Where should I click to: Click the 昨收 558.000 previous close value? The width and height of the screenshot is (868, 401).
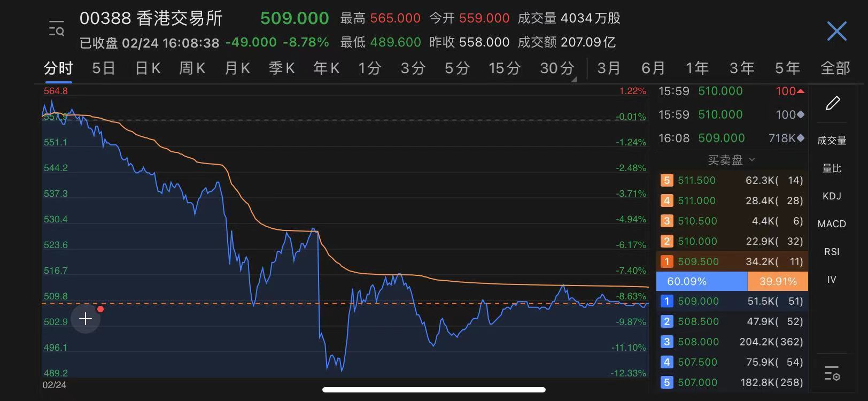tap(469, 42)
